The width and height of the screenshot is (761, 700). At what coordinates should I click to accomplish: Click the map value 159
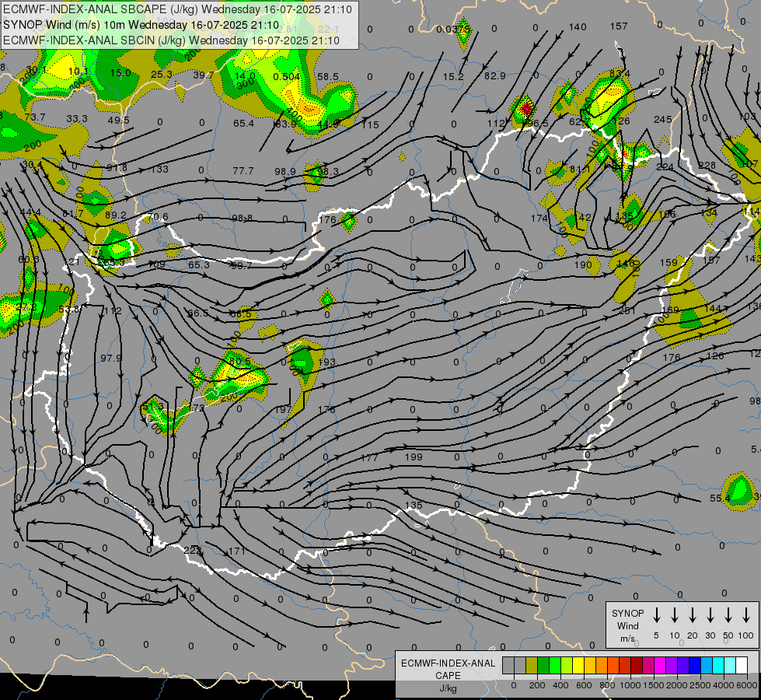668,262
